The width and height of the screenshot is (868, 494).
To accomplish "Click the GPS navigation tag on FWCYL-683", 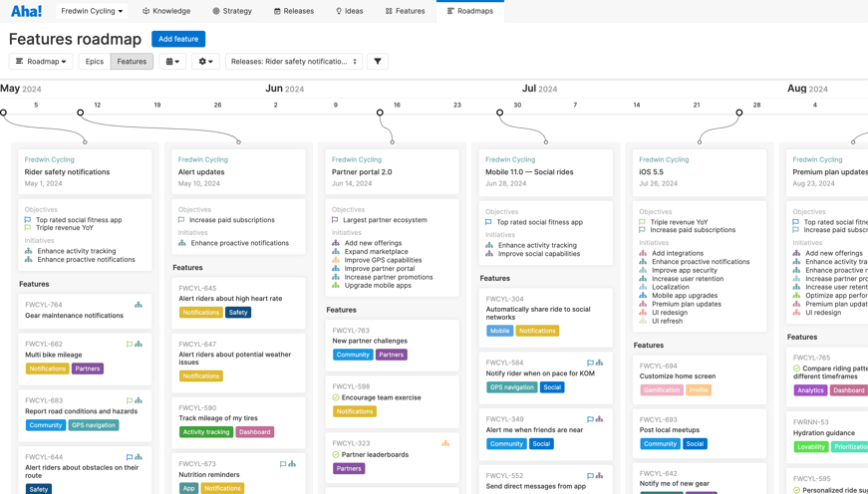I will point(94,425).
